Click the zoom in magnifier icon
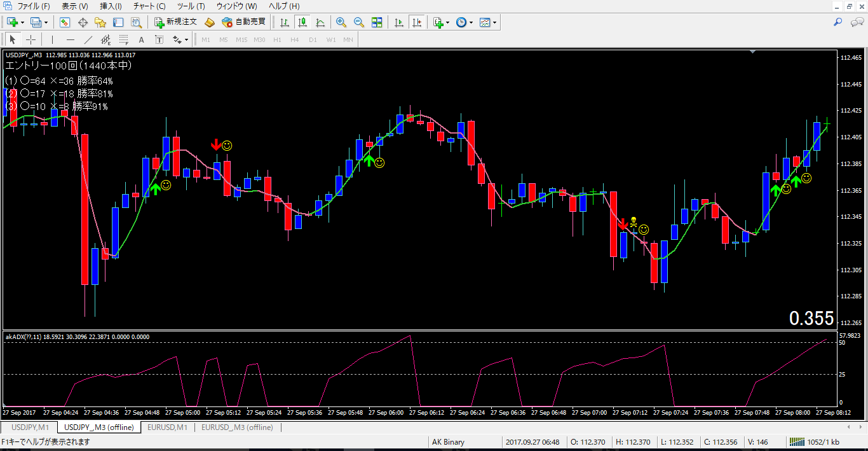This screenshot has width=868, height=451. tap(341, 22)
